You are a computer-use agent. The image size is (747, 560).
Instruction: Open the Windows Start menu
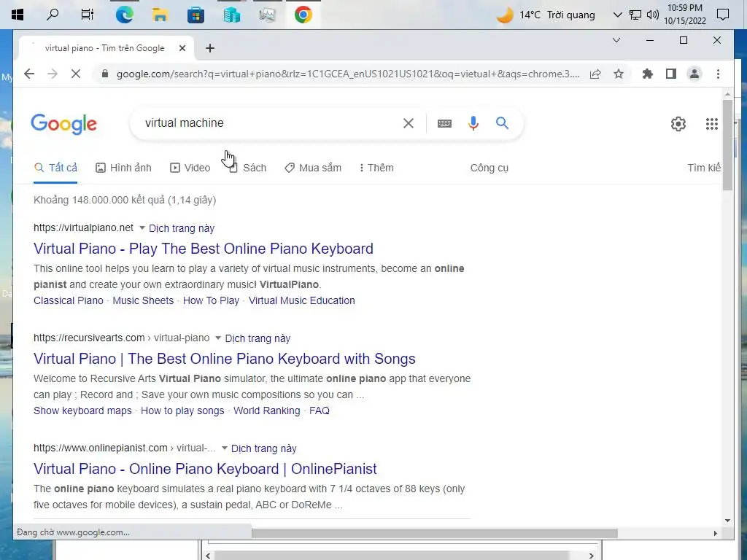coord(18,15)
